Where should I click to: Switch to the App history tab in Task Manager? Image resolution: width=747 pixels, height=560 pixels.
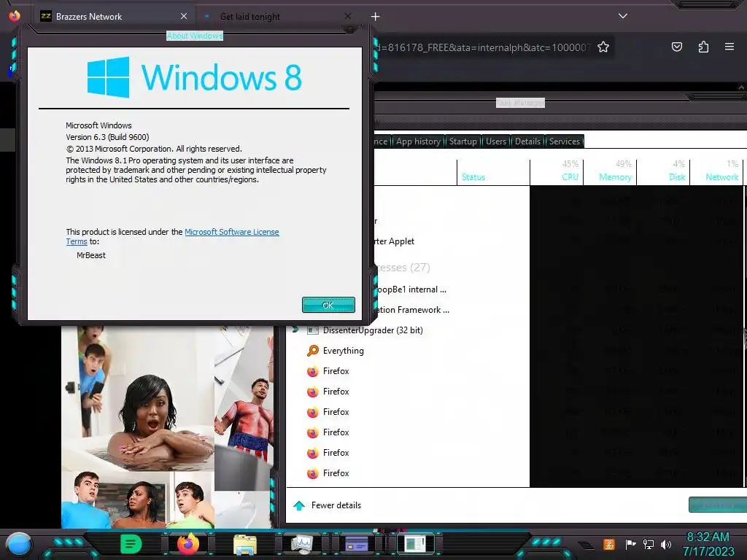click(418, 141)
